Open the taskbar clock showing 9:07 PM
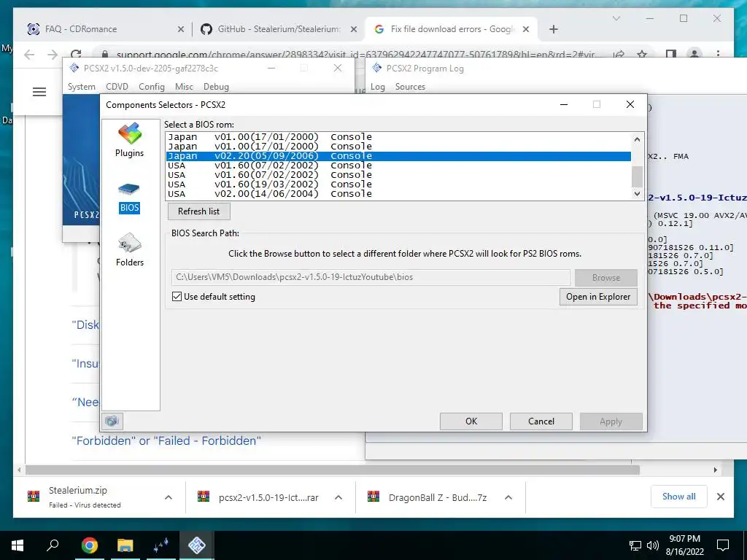Screen dimensions: 747x560 pyautogui.click(x=684, y=545)
